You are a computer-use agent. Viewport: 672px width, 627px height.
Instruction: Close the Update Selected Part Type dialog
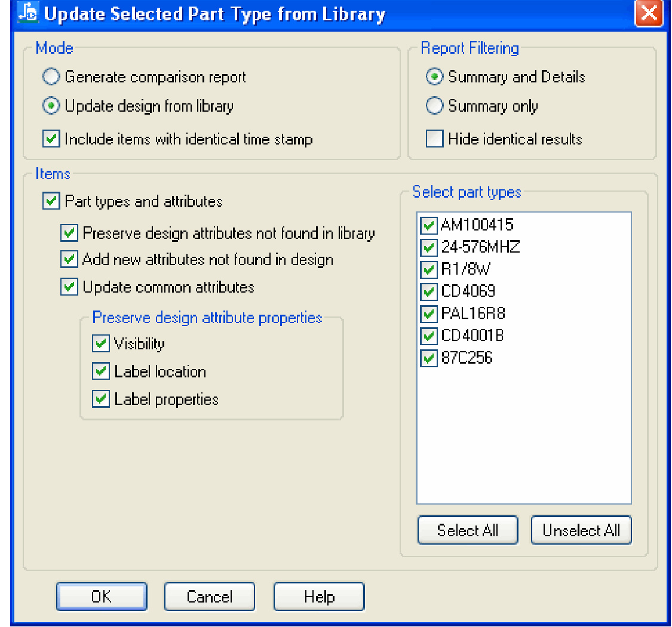(648, 13)
